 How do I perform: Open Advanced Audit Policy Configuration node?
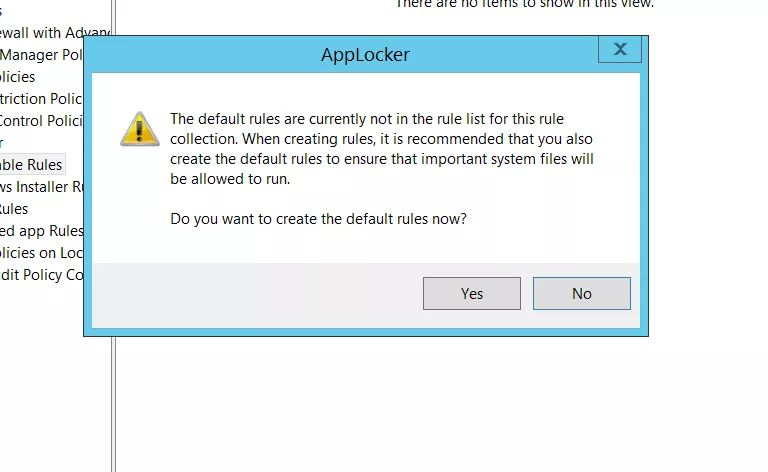coord(42,275)
